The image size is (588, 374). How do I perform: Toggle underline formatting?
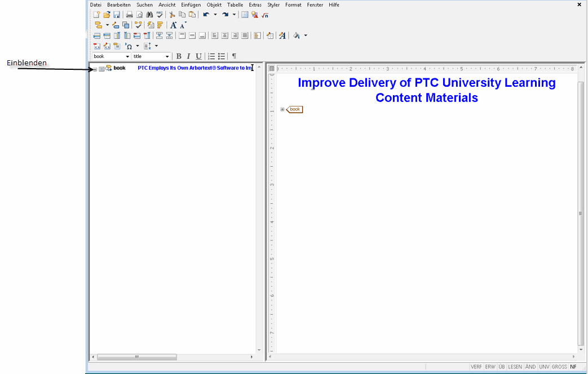click(199, 56)
